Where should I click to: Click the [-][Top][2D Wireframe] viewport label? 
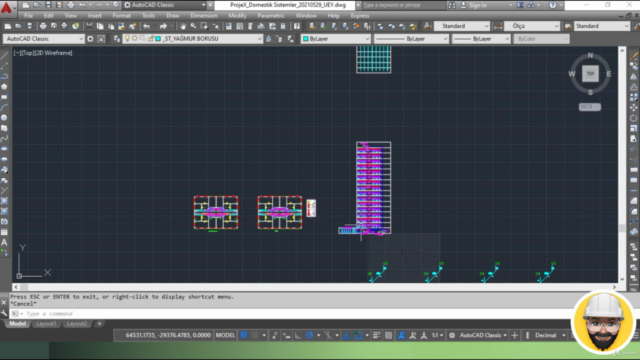point(43,53)
